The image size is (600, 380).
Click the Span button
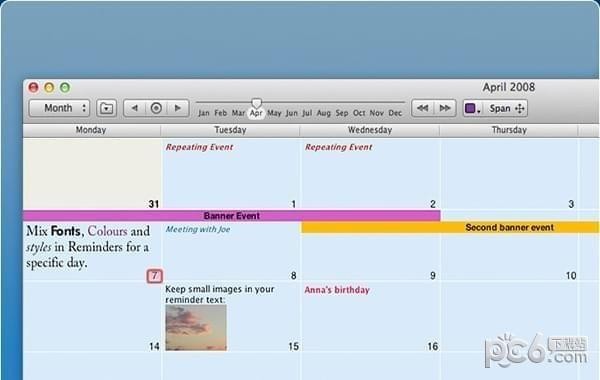click(506, 108)
